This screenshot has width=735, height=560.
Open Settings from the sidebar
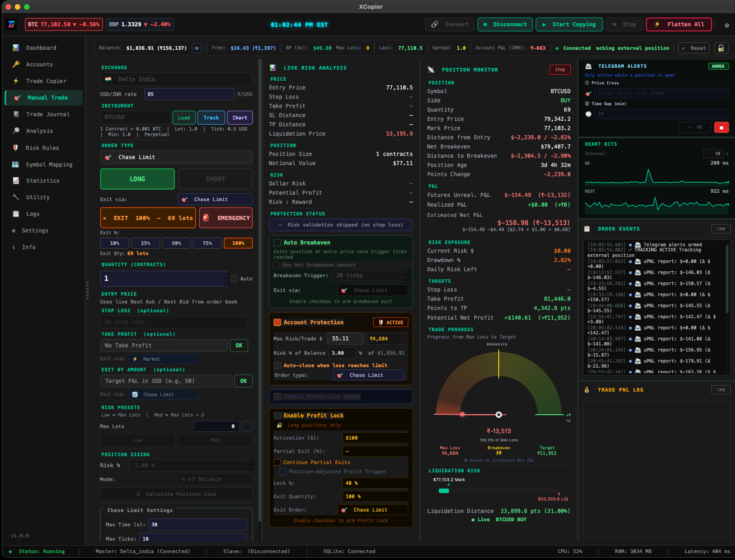(35, 231)
